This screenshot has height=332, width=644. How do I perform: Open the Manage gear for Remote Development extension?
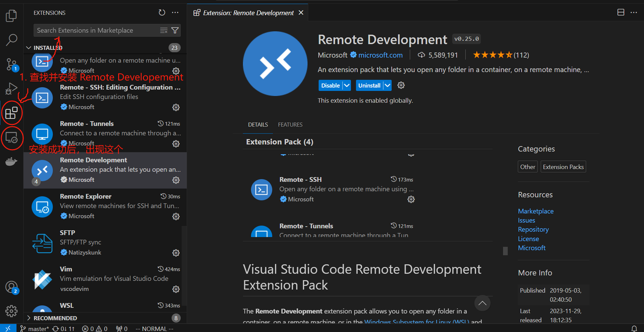click(x=400, y=85)
